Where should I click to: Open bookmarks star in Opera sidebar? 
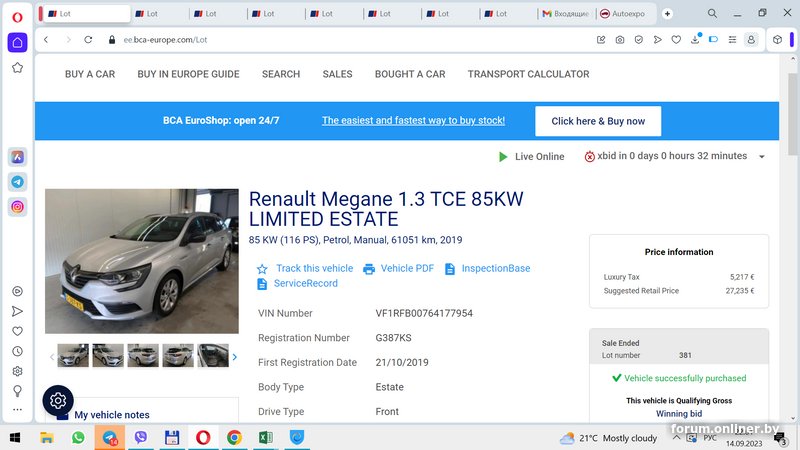click(17, 68)
